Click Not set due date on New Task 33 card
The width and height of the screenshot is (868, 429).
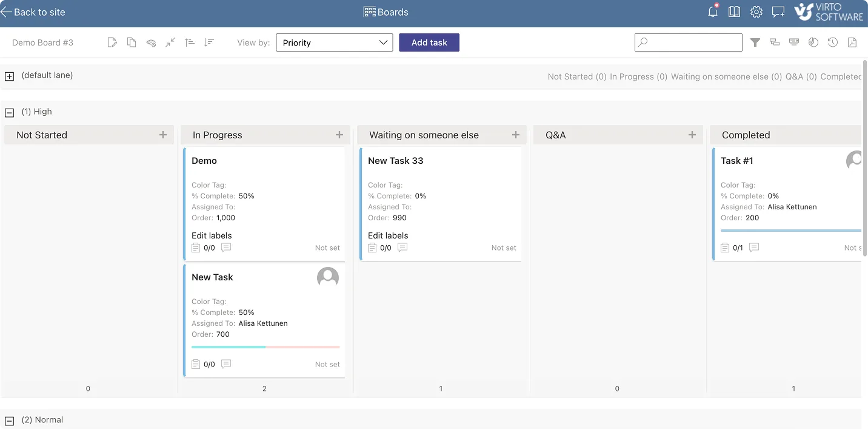504,248
